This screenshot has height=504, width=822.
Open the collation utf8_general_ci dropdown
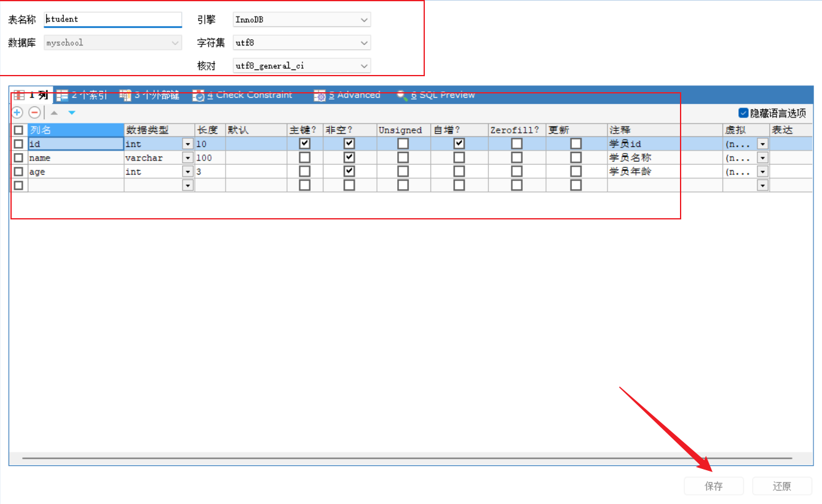coord(301,65)
